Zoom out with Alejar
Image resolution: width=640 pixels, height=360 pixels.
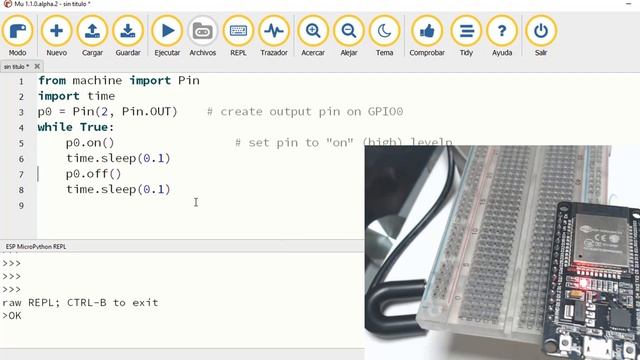pos(349,36)
